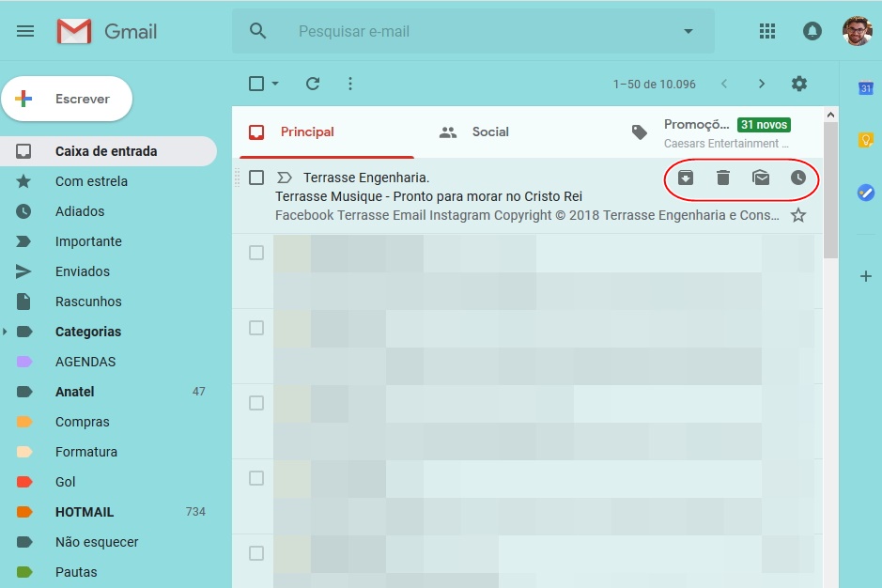
Task: Click the star icon beside Com estrela
Action: click(x=23, y=181)
